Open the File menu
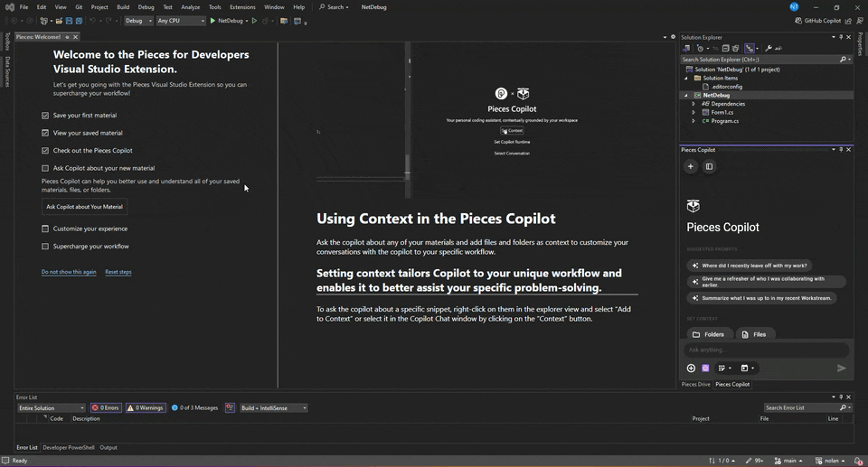 tap(24, 7)
